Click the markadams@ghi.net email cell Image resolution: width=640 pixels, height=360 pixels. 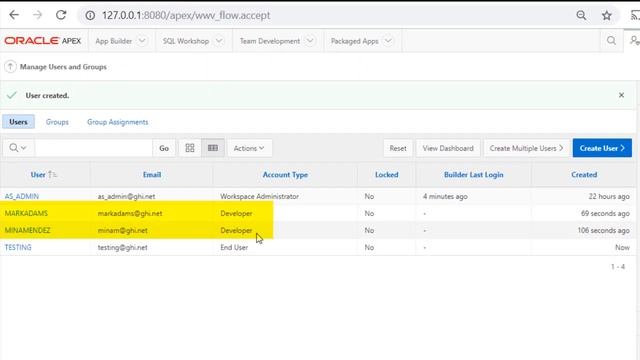[130, 213]
